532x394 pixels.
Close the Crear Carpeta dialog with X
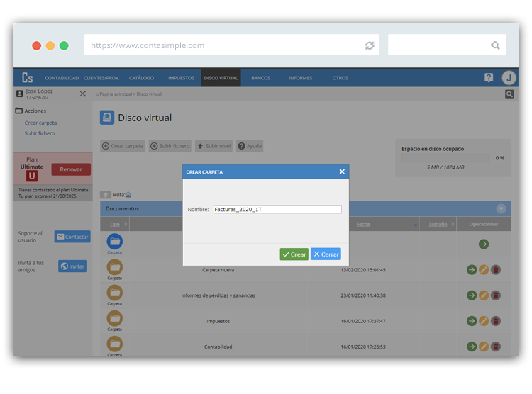coord(342,171)
